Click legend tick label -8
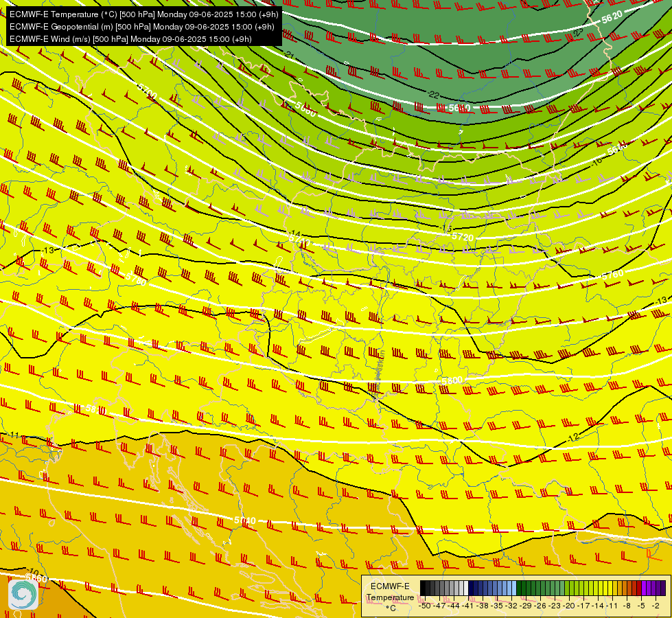Screen dimensions: 672x618 tap(627, 606)
